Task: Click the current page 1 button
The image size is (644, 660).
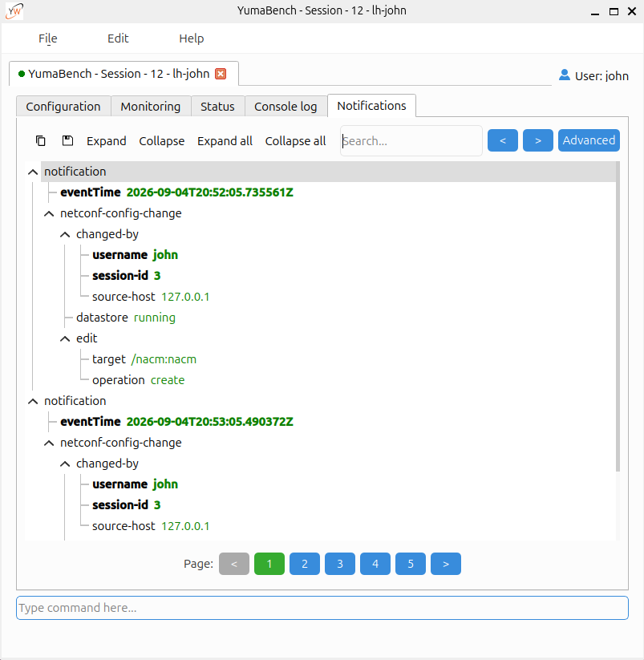Action: tap(269, 564)
